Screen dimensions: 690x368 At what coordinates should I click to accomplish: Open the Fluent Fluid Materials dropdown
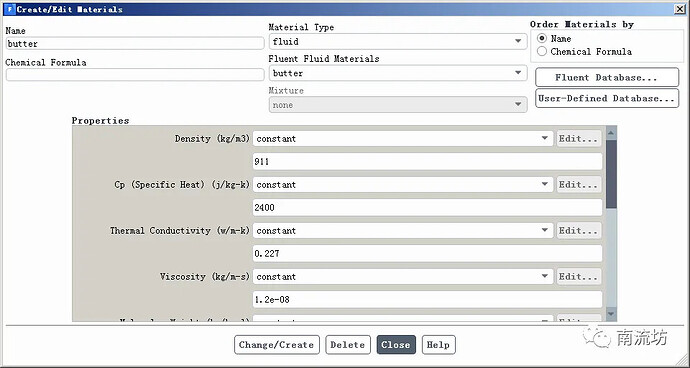398,73
